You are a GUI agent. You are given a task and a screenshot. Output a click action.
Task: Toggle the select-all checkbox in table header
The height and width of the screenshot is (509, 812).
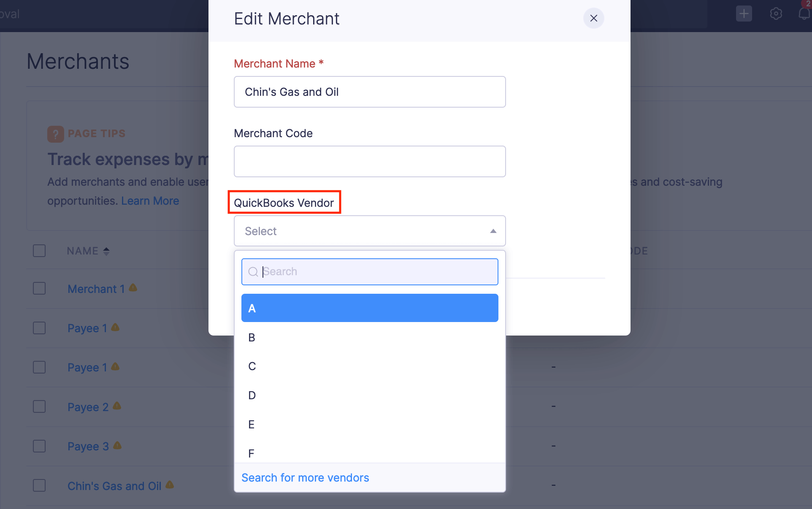[x=39, y=251]
